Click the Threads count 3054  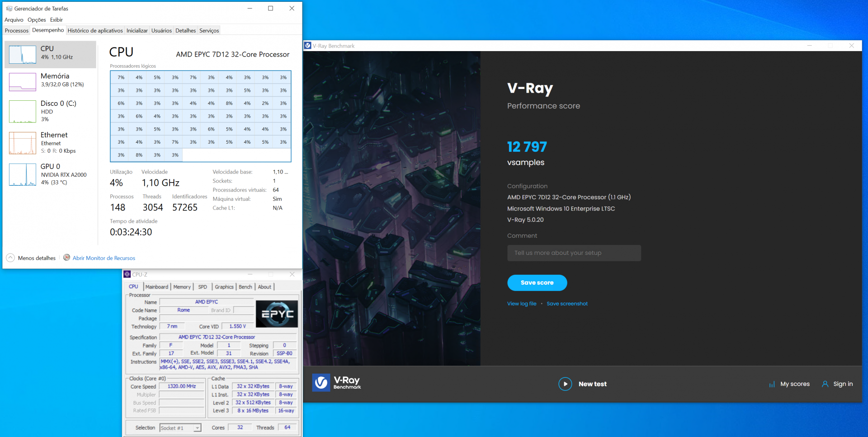tap(153, 207)
